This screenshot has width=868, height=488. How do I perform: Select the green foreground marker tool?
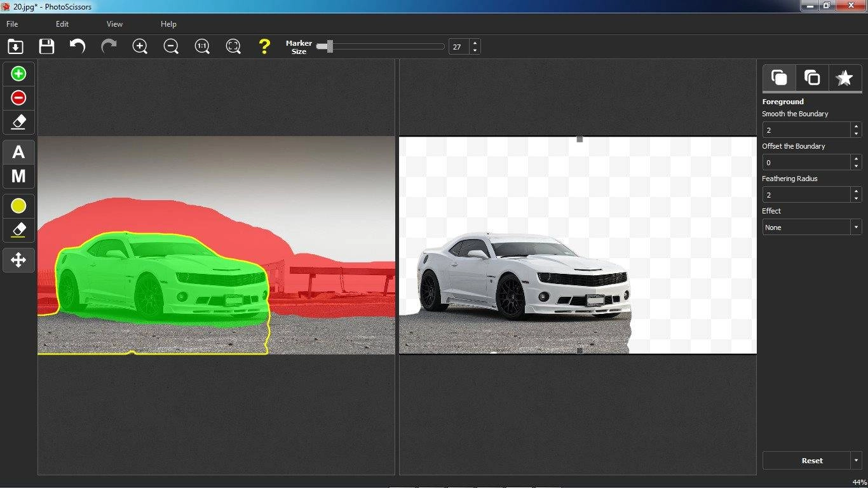click(18, 74)
